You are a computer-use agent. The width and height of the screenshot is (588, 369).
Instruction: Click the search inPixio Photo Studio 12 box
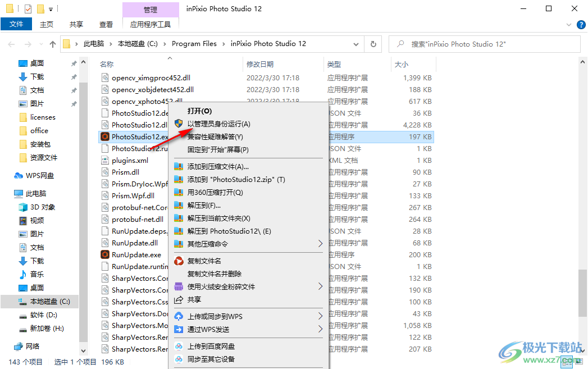[484, 44]
